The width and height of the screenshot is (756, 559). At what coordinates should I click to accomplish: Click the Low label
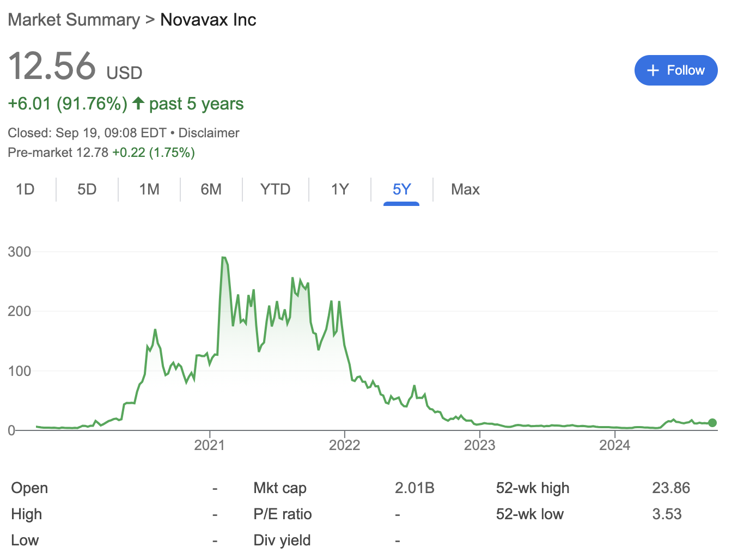[25, 540]
